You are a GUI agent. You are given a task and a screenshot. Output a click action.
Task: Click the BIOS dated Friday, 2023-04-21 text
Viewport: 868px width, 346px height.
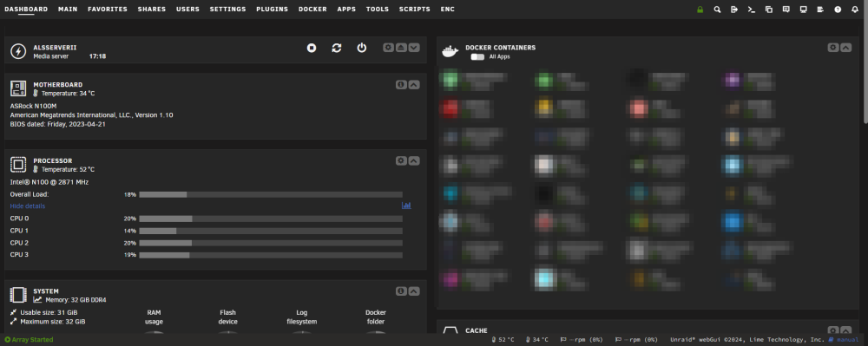click(57, 124)
